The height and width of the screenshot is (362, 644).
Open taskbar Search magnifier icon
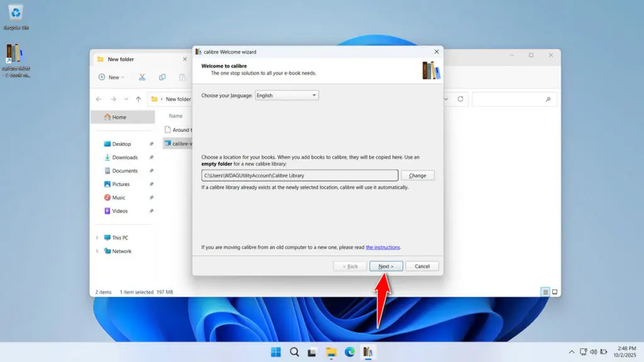[294, 352]
